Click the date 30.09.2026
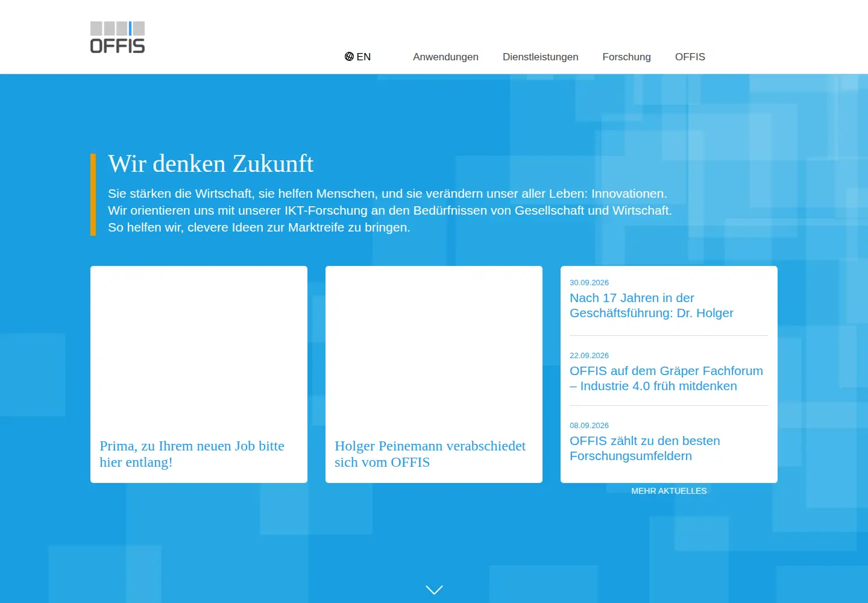The image size is (868, 603). click(x=589, y=283)
